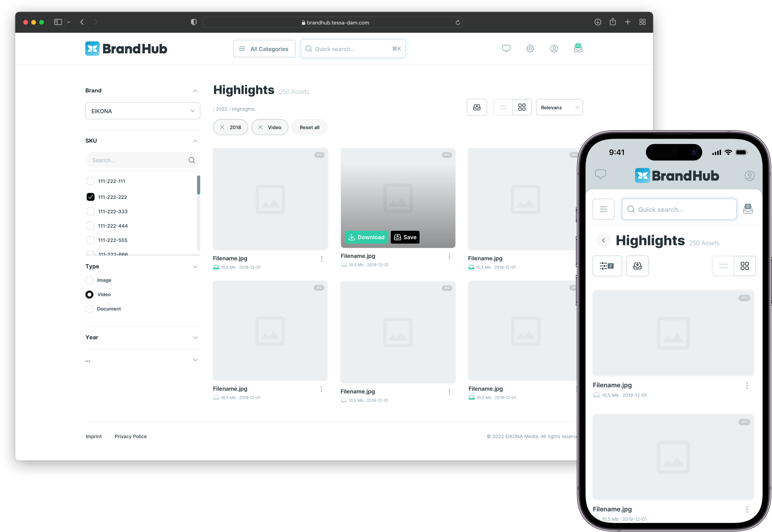Switch desktop view to list layout

click(x=503, y=107)
